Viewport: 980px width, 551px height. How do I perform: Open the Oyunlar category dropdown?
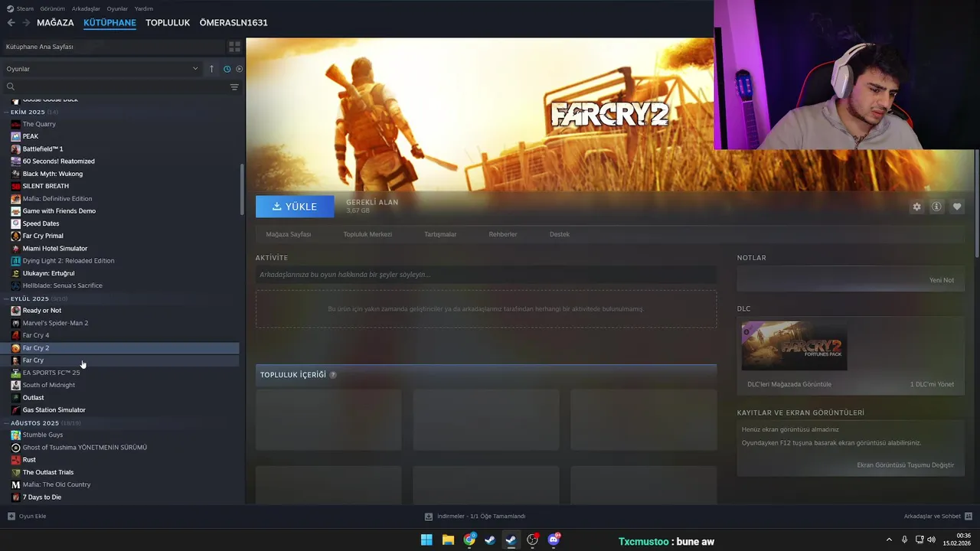click(102, 69)
